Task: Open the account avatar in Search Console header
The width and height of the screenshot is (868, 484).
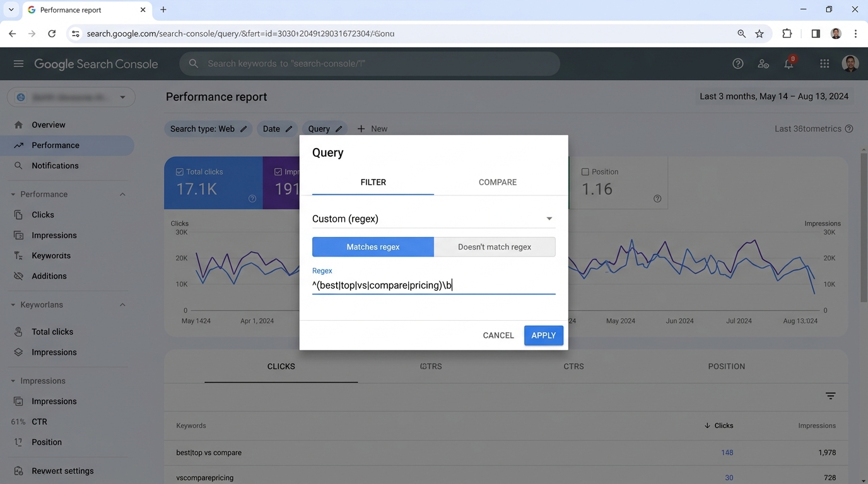Action: point(850,64)
